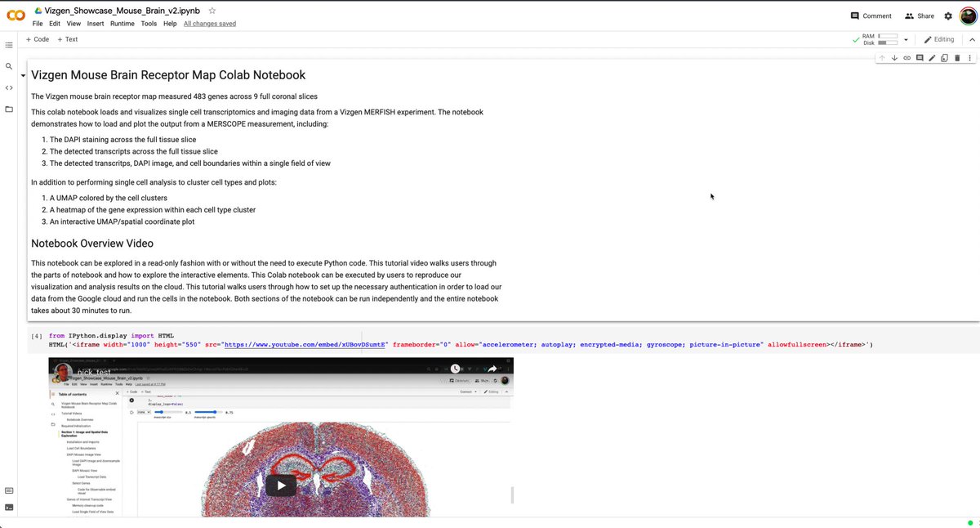
Task: Open the View menu
Action: [73, 24]
